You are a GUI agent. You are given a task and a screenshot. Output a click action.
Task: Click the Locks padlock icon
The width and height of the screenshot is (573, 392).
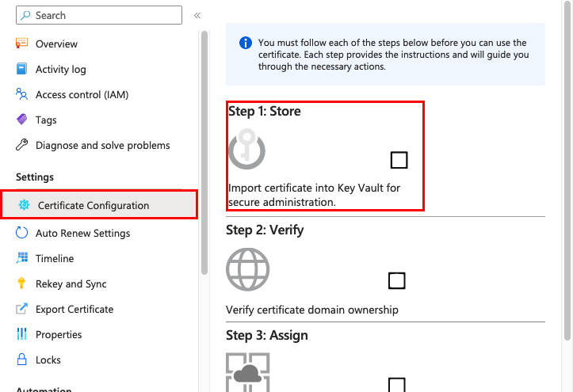pyautogui.click(x=22, y=360)
